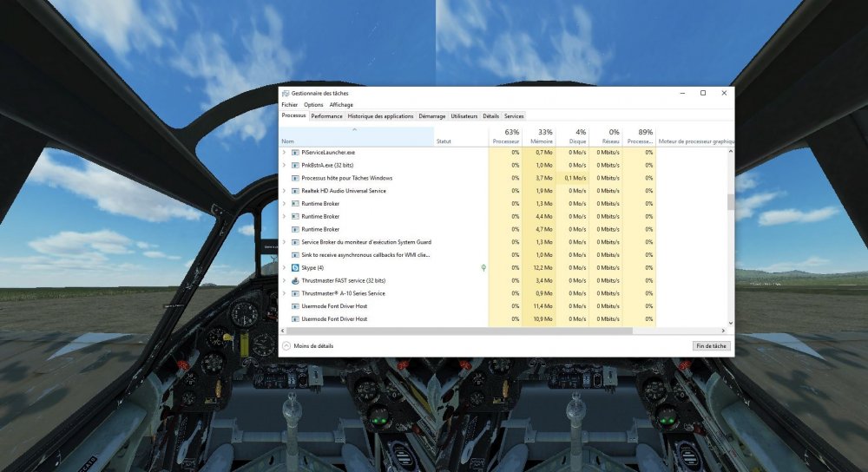Viewport: 868px width, 472px height.
Task: Maximize the Gestionnaire des tâches window
Action: [703, 93]
